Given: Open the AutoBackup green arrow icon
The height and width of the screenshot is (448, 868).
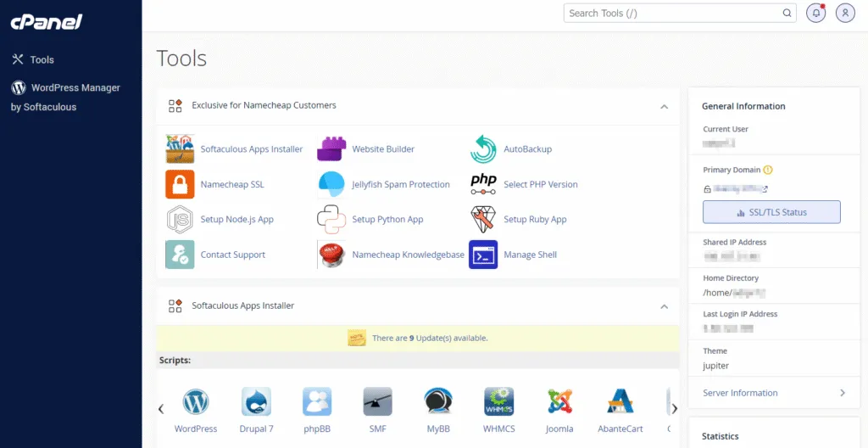Looking at the screenshot, I should click(x=483, y=148).
